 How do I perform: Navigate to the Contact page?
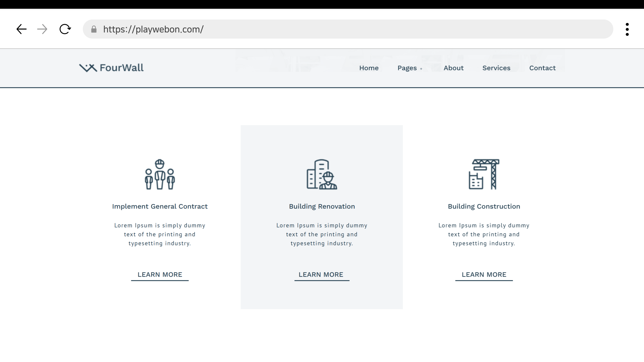[x=542, y=68]
